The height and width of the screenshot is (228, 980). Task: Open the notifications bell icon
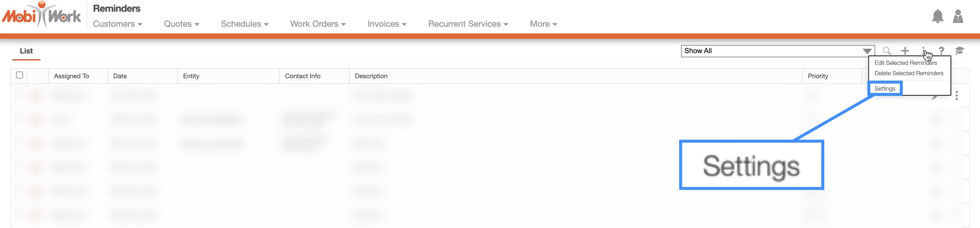pyautogui.click(x=938, y=16)
